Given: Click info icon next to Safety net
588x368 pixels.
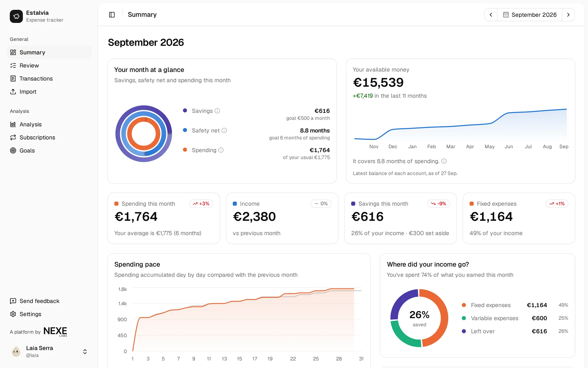Looking at the screenshot, I should pyautogui.click(x=224, y=130).
